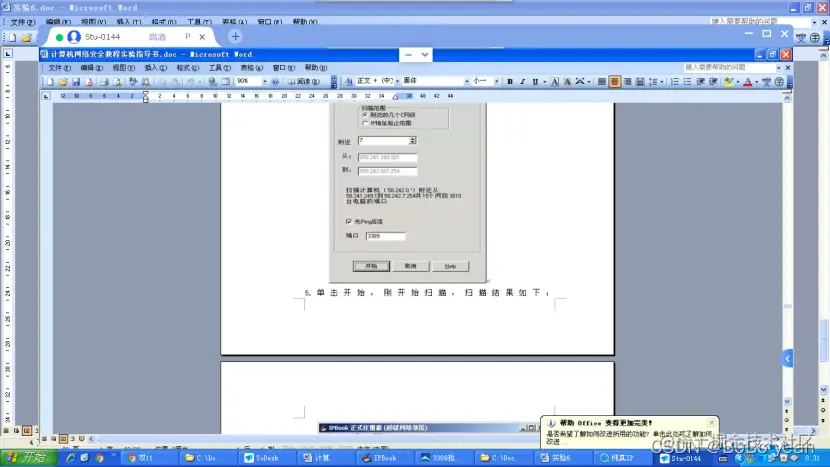Click the highlighted Center align icon

[x=615, y=82]
